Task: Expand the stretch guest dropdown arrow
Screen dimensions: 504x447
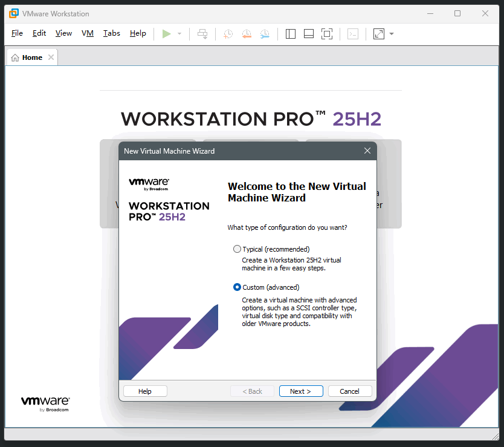Action: (x=392, y=34)
